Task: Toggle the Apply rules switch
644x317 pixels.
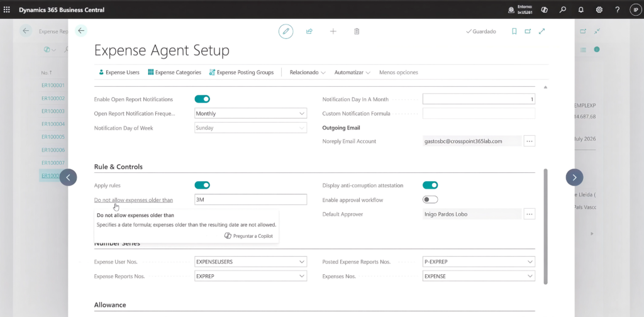Action: click(x=202, y=185)
